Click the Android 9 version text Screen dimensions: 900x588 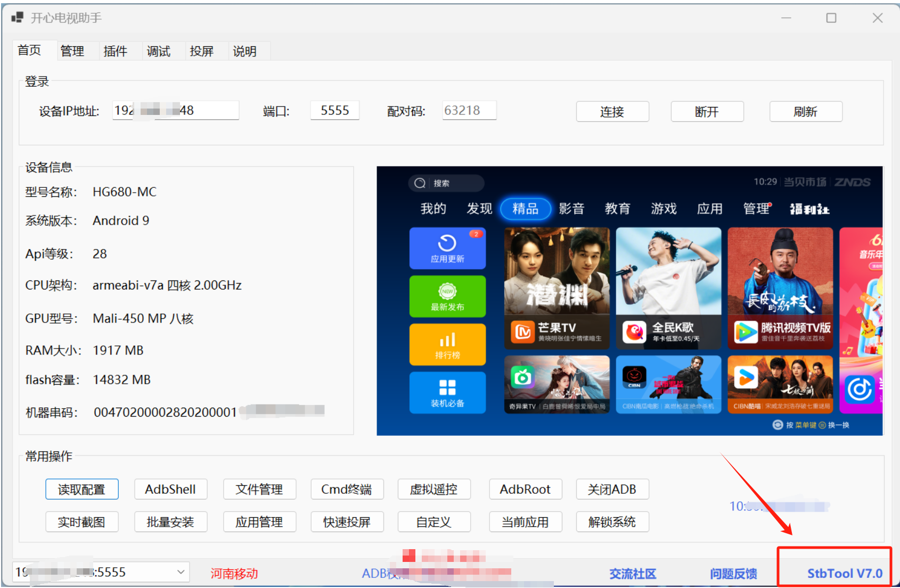(121, 221)
